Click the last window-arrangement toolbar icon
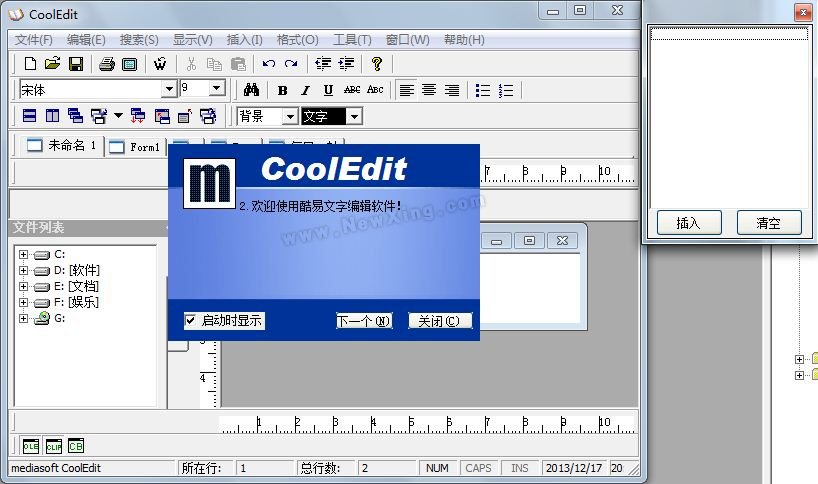This screenshot has width=818, height=484. (x=208, y=116)
